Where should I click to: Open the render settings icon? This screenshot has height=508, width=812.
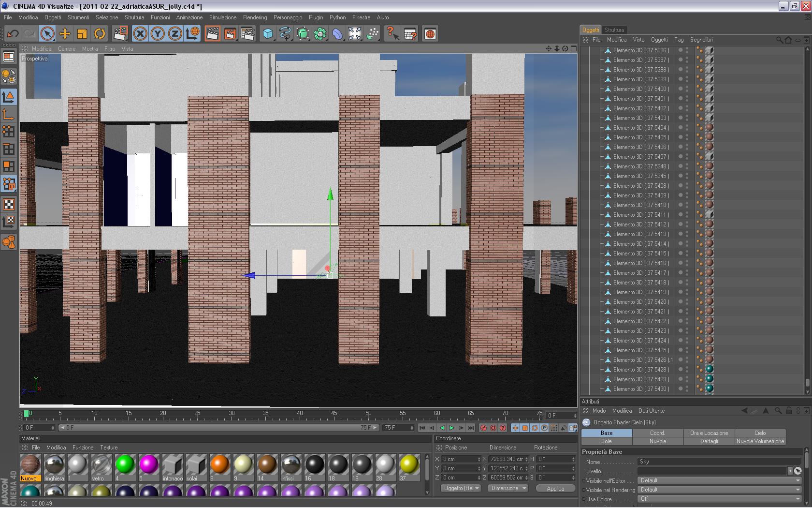point(247,34)
